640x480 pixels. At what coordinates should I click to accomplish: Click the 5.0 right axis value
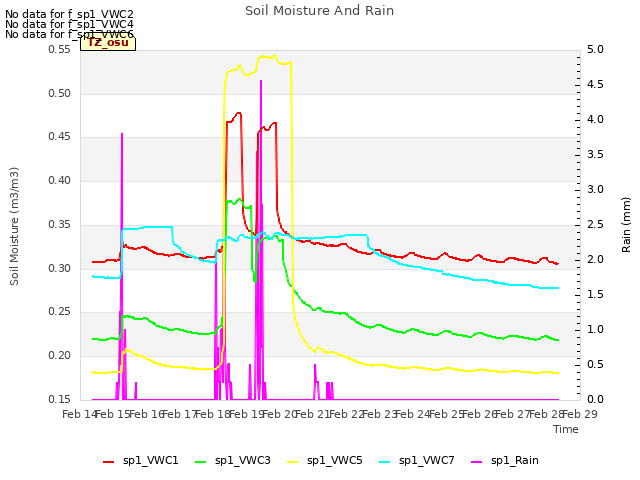595,49
